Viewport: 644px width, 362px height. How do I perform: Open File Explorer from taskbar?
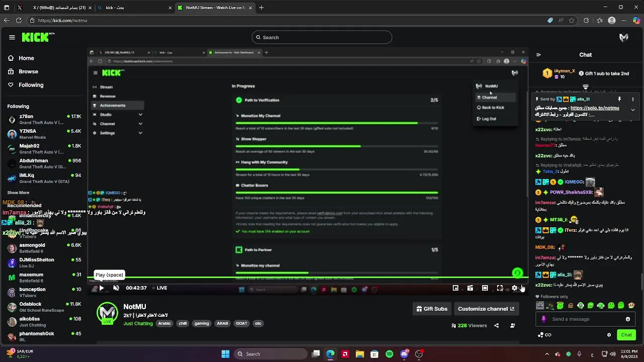click(x=360, y=354)
